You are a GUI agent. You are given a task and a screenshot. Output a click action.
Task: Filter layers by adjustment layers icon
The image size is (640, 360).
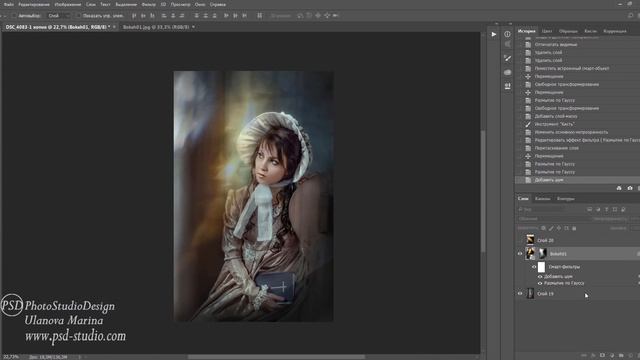click(x=598, y=209)
